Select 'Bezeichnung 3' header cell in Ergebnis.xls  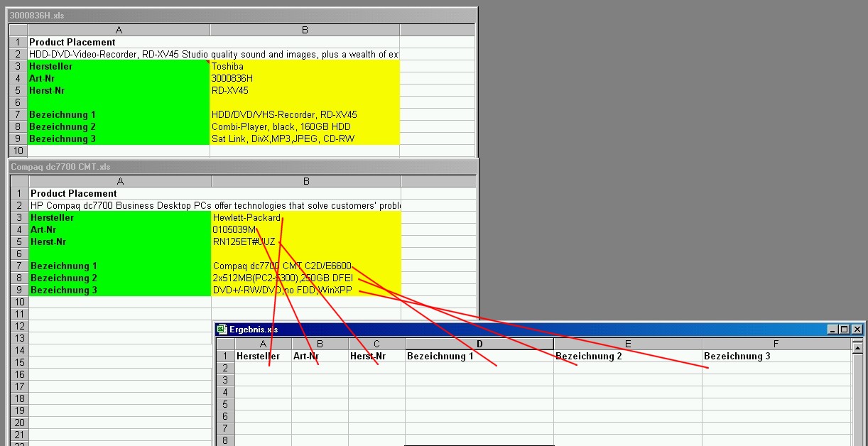(x=776, y=357)
